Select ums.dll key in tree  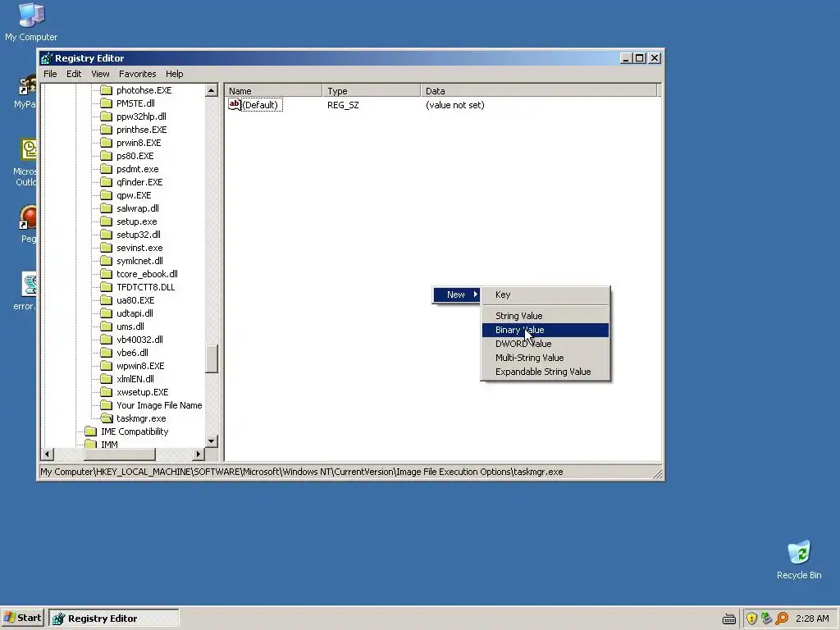(x=130, y=326)
